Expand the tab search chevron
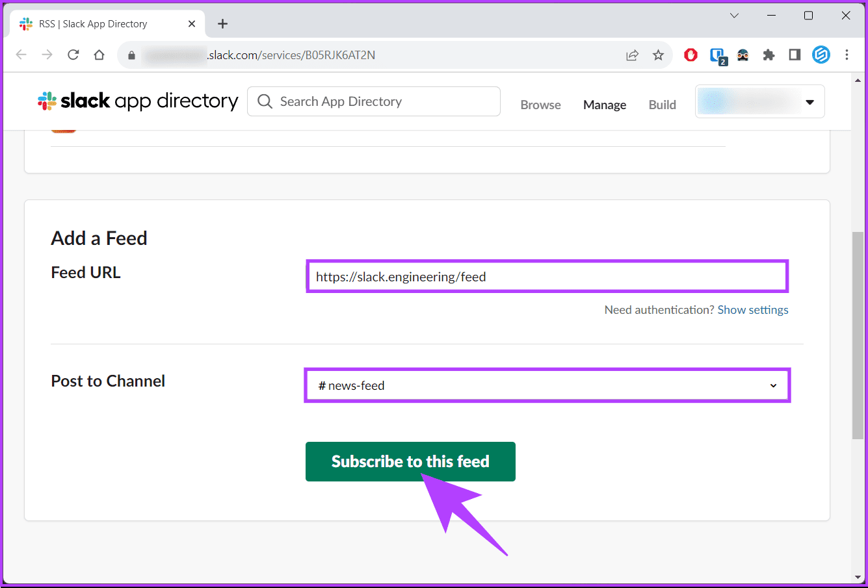The height and width of the screenshot is (588, 868). click(x=734, y=16)
